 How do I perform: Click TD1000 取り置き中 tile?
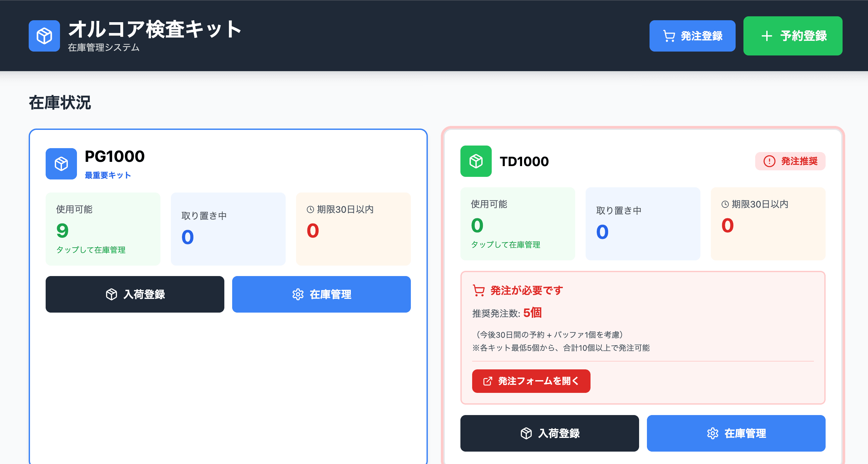coord(643,224)
